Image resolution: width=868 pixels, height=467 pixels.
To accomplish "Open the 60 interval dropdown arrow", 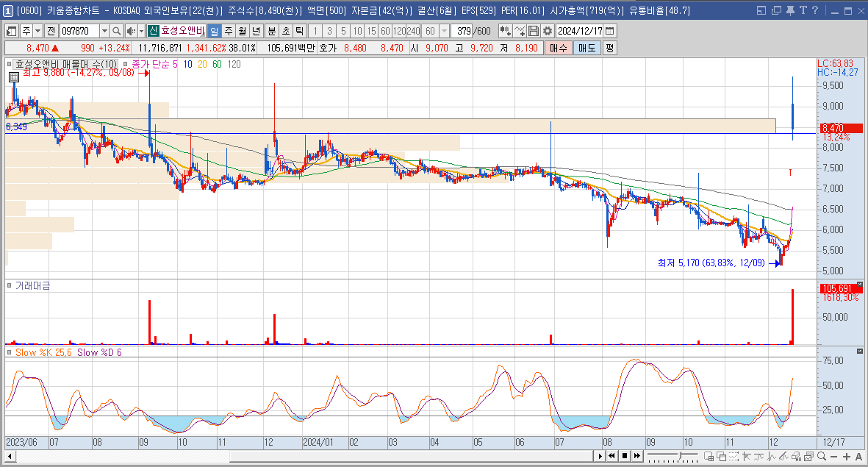I will 443,31.
